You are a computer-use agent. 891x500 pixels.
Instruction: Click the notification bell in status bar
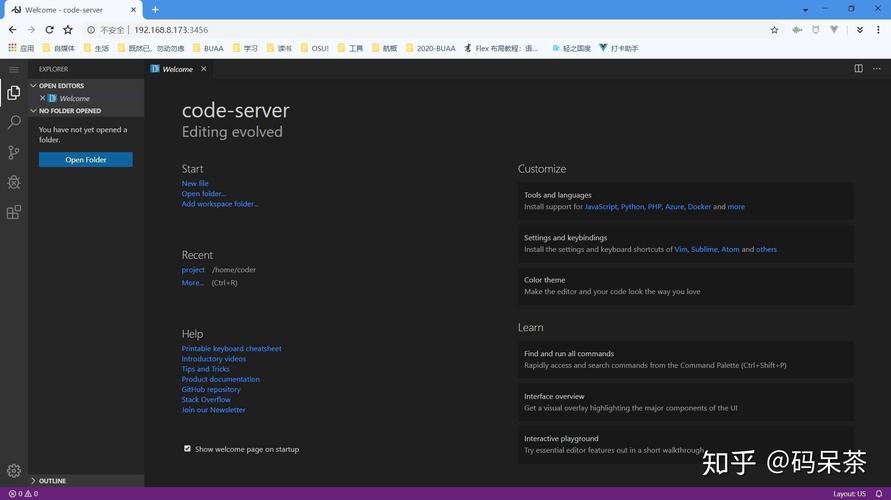point(878,493)
